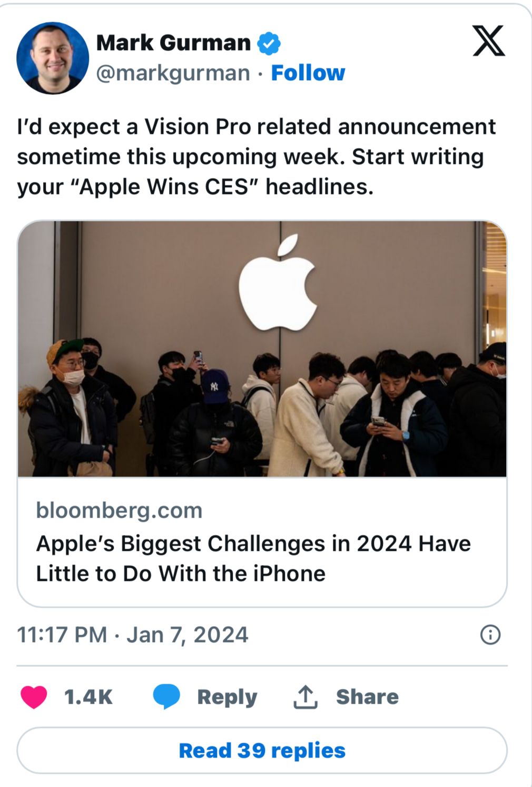The height and width of the screenshot is (787, 532).
Task: Open the 11:17 PM Jan 7, 2024 timestamp
Action: (132, 635)
